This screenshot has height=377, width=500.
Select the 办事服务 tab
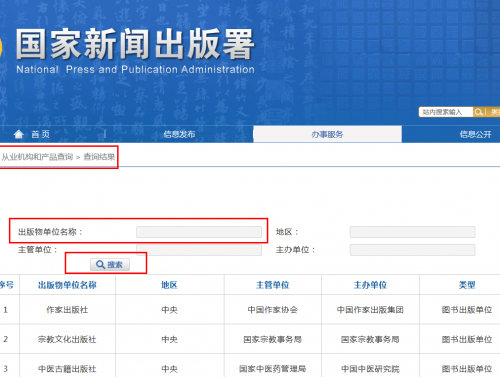327,134
